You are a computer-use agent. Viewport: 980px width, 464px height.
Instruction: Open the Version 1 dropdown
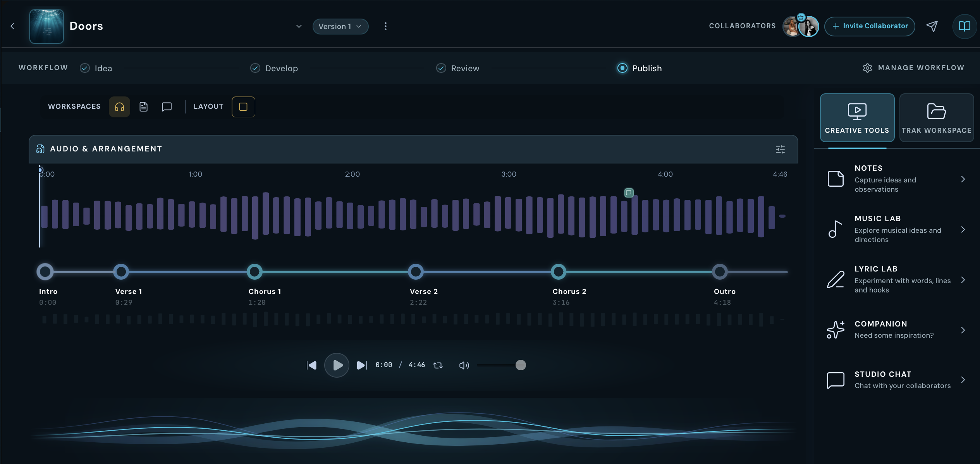340,26
